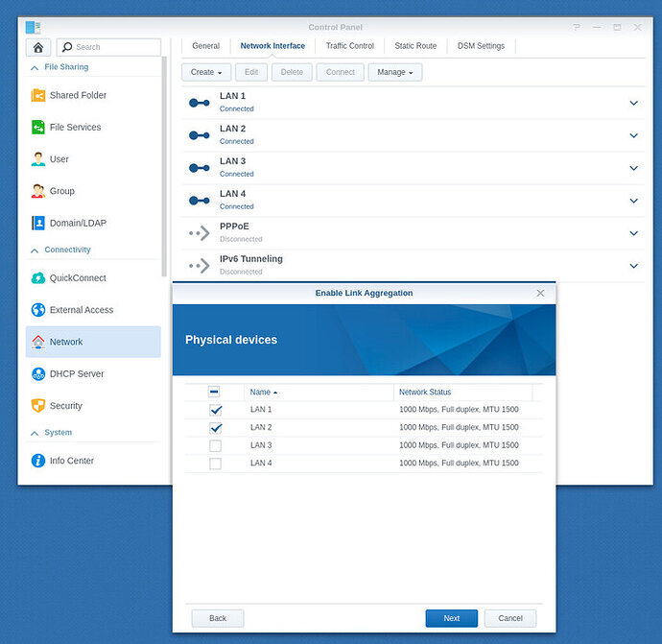The image size is (662, 644).
Task: Expand LAN 4 details chevron
Action: point(633,201)
